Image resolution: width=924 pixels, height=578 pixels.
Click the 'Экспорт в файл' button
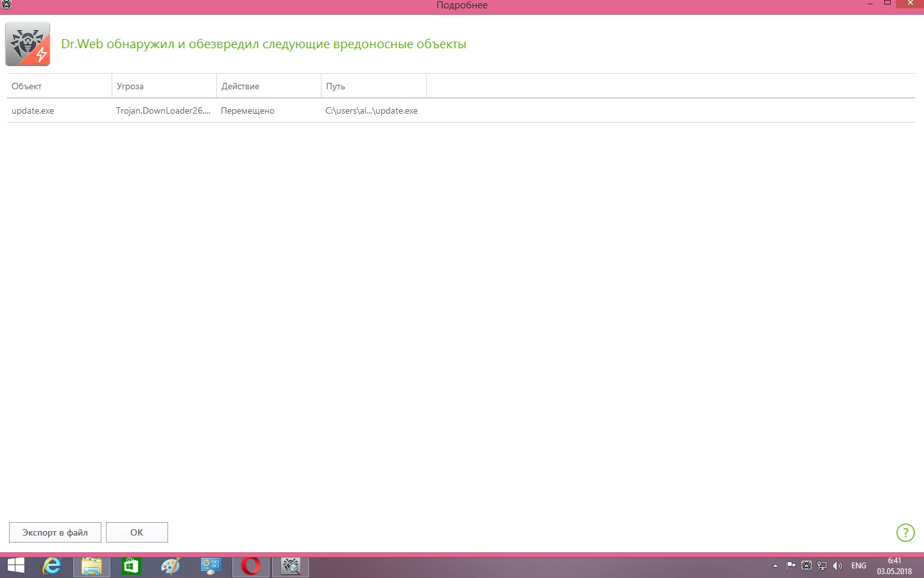(x=55, y=532)
